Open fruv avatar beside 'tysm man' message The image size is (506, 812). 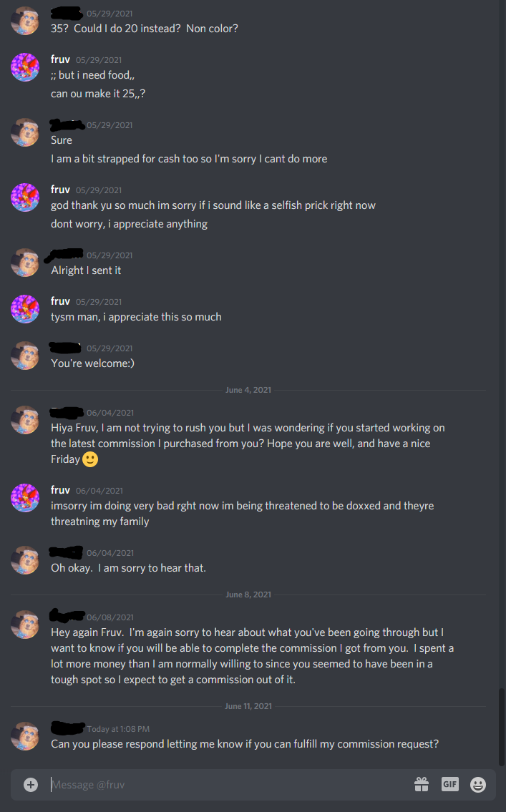click(25, 308)
